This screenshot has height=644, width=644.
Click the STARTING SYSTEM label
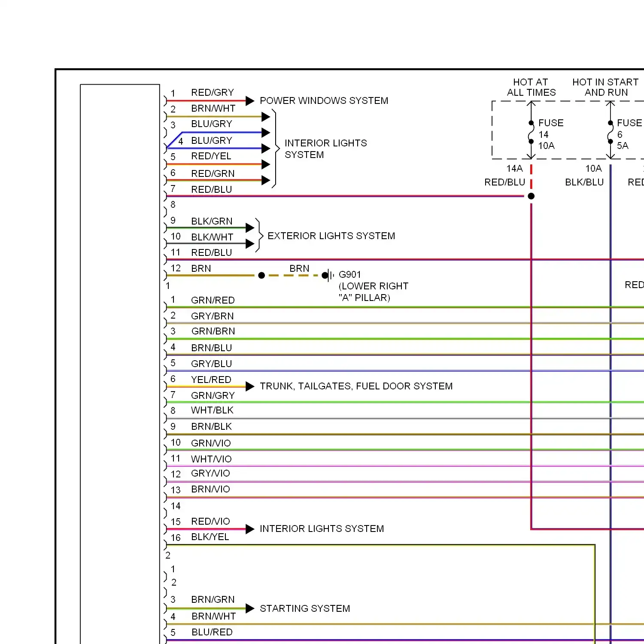pos(305,609)
